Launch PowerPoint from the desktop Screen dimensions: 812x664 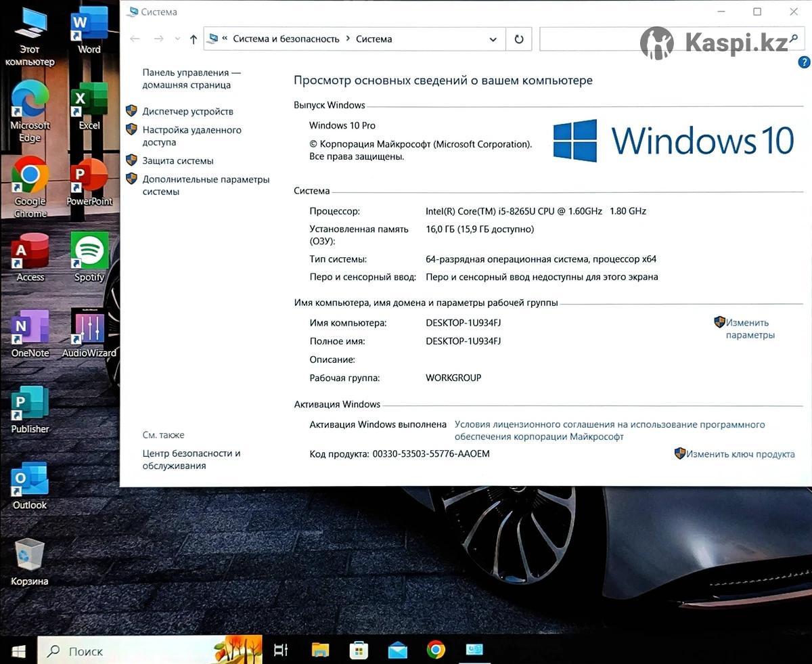(89, 182)
